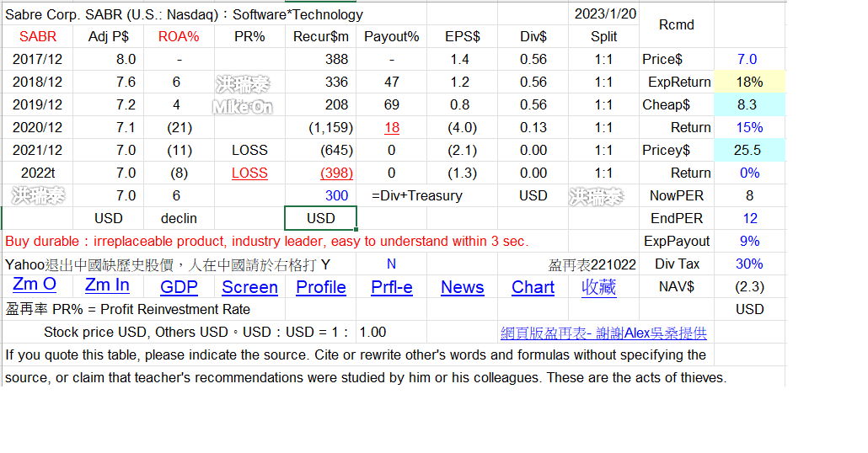Image resolution: width=868 pixels, height=453 pixels.
Task: Select the declin cell
Action: click(179, 218)
